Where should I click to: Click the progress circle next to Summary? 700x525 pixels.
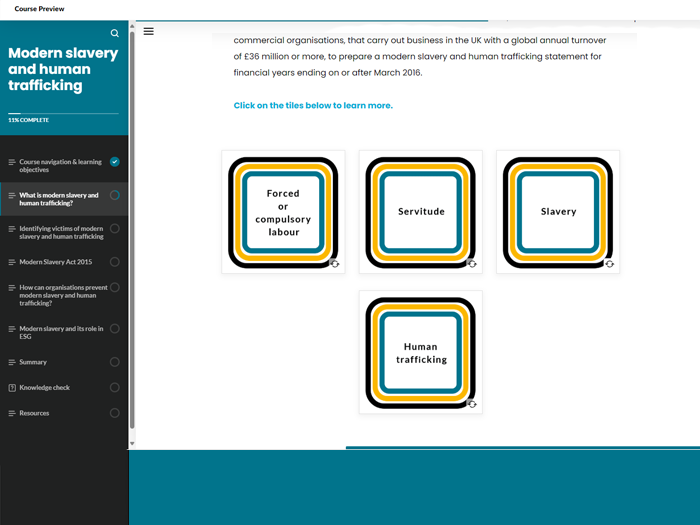[x=115, y=362]
